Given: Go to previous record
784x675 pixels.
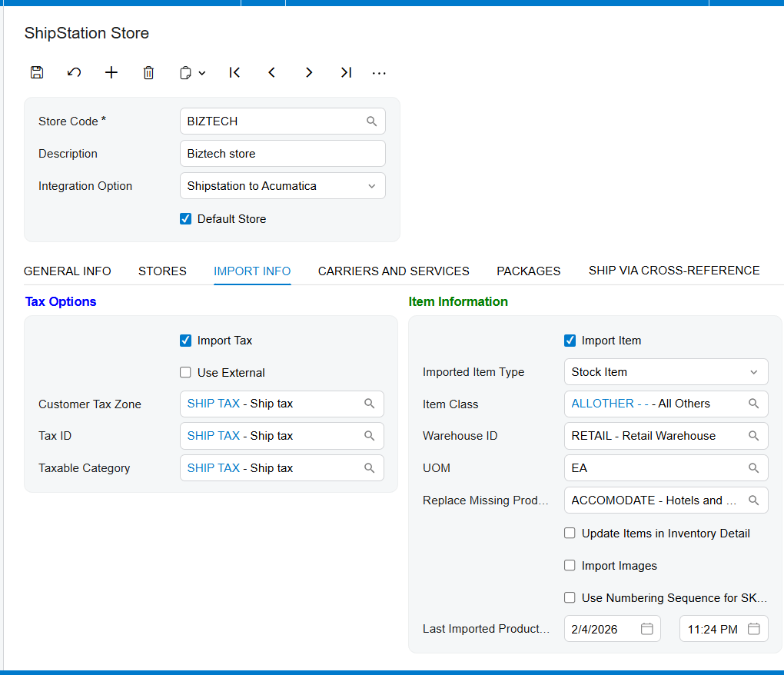Looking at the screenshot, I should pos(271,72).
